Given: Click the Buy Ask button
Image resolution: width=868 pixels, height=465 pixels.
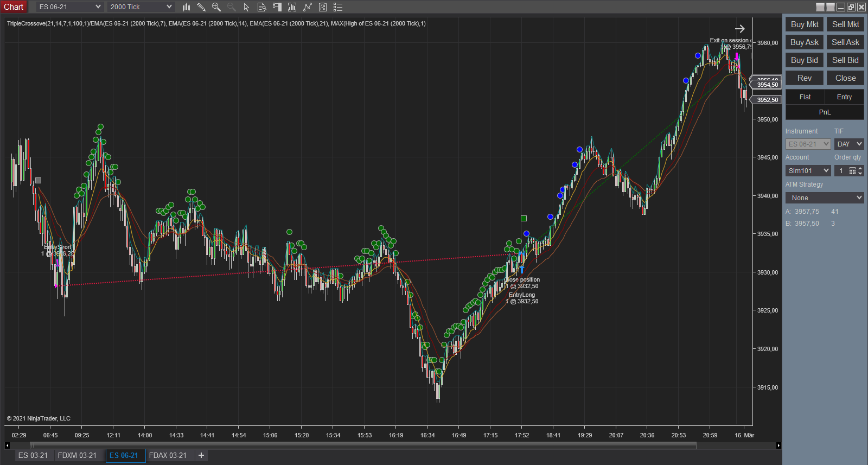Looking at the screenshot, I should click(x=805, y=42).
